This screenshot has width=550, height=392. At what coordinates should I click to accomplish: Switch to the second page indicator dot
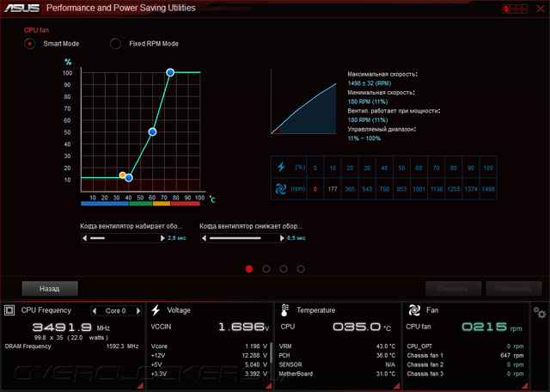(266, 269)
